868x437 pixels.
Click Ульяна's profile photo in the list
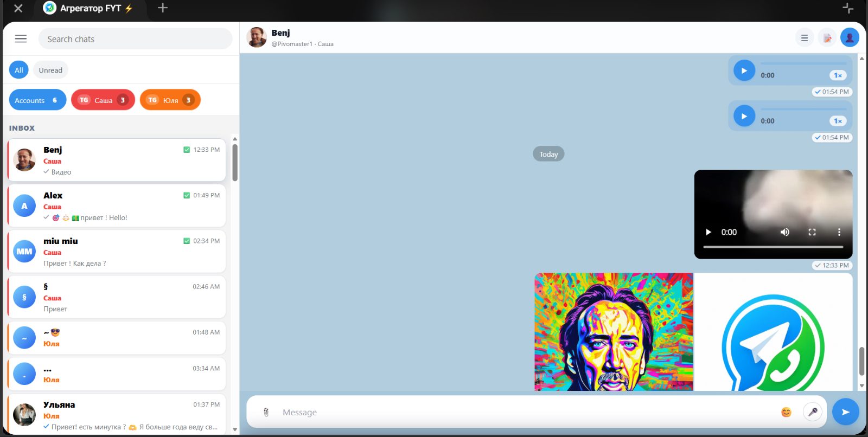pos(24,415)
